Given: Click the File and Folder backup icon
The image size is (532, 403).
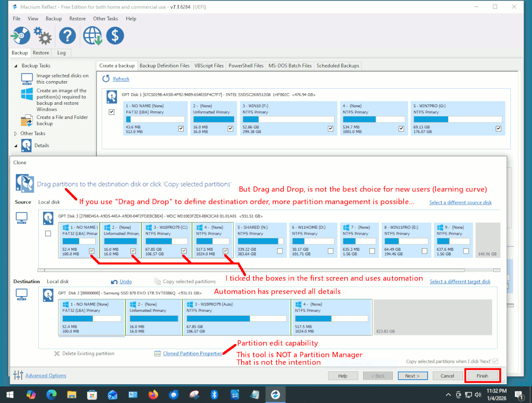Looking at the screenshot, I should coord(27,120).
